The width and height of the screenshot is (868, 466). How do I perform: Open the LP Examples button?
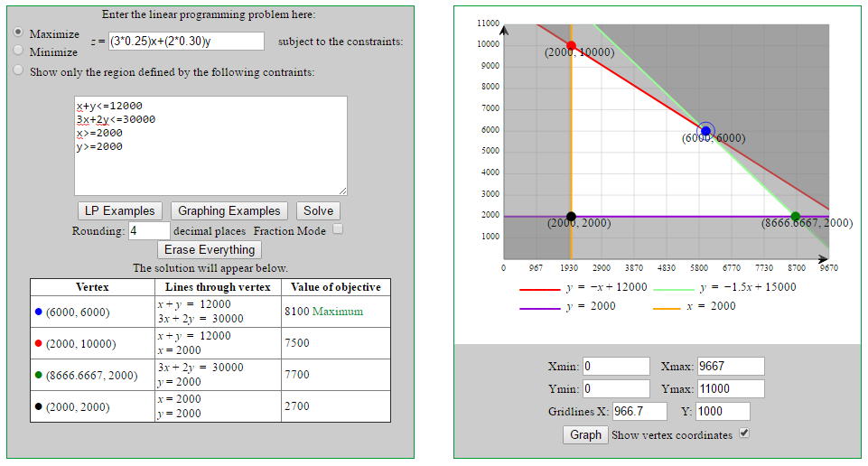[x=120, y=210]
